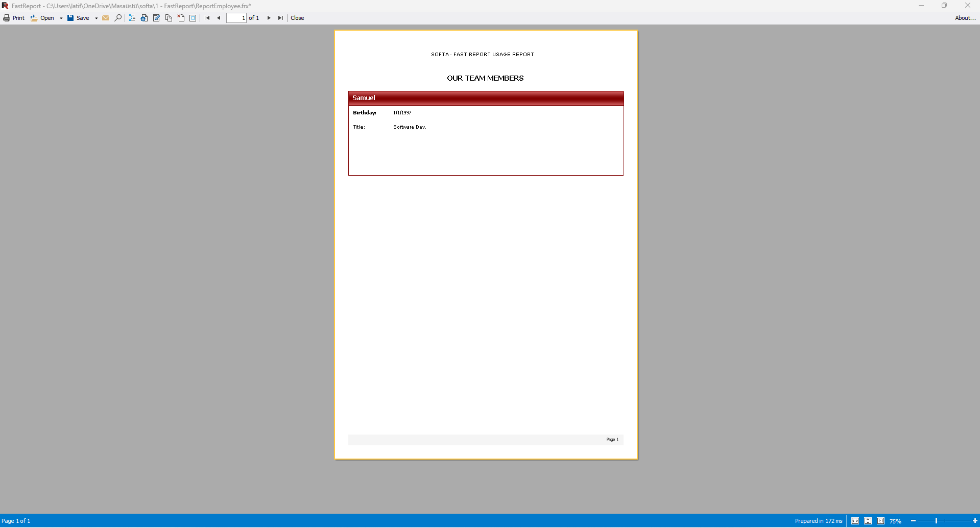The image size is (980, 528).
Task: Click the Title: label
Action: click(359, 127)
